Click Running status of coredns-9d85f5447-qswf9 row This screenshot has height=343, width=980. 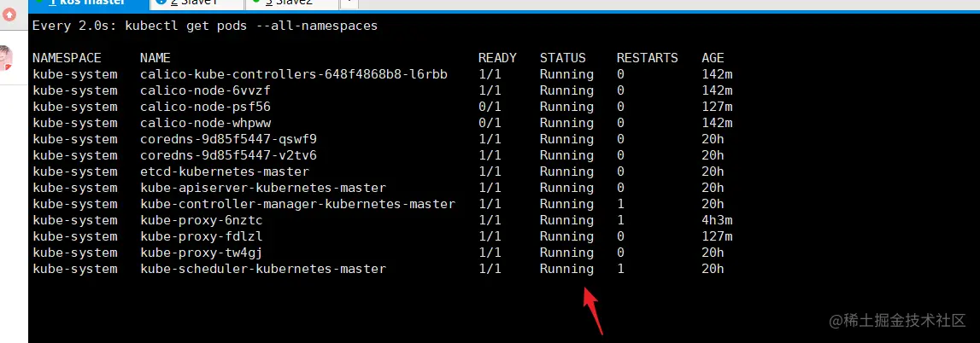click(x=566, y=139)
